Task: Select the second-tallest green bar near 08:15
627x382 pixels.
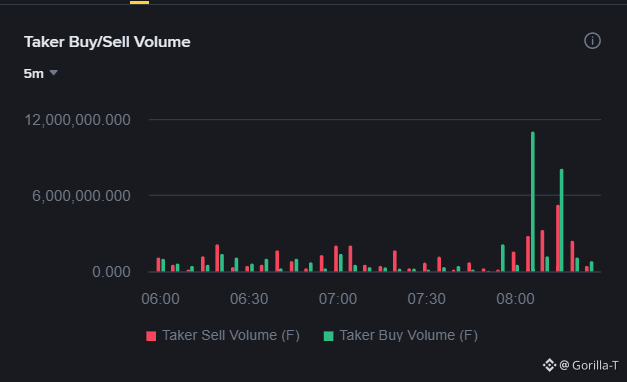Action: pyautogui.click(x=562, y=220)
